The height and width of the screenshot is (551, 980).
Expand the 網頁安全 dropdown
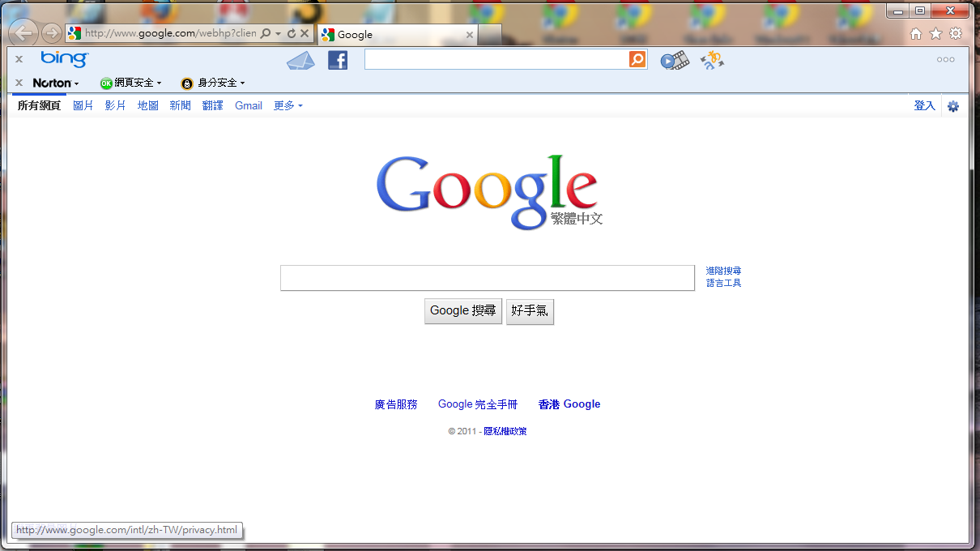(x=131, y=83)
